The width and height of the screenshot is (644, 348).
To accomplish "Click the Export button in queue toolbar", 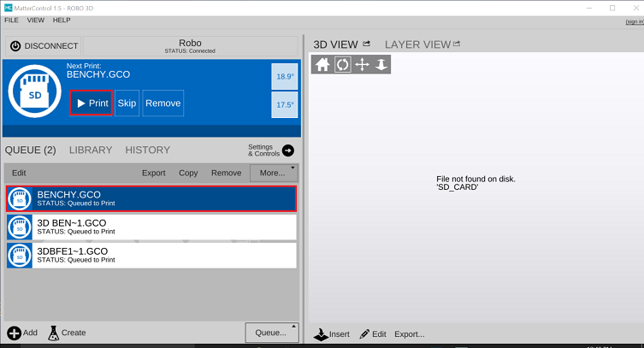I will click(x=154, y=174).
